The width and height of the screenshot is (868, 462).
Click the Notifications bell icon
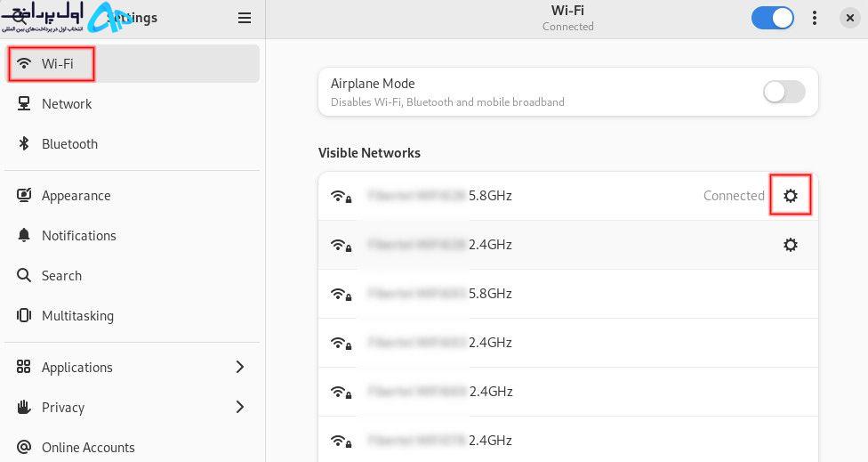coord(24,235)
